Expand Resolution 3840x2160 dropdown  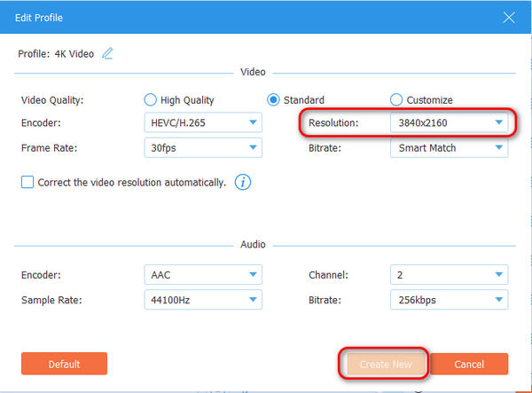coord(449,122)
